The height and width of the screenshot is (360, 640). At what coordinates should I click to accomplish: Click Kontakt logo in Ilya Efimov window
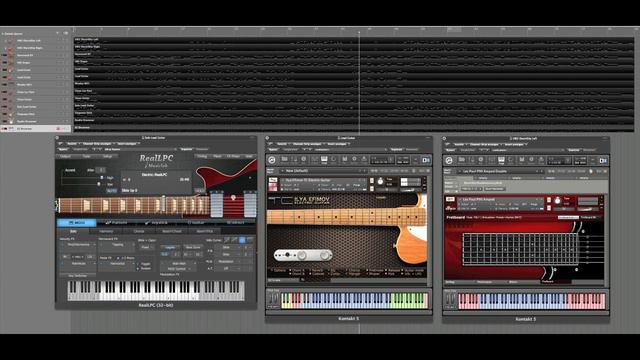[272, 160]
